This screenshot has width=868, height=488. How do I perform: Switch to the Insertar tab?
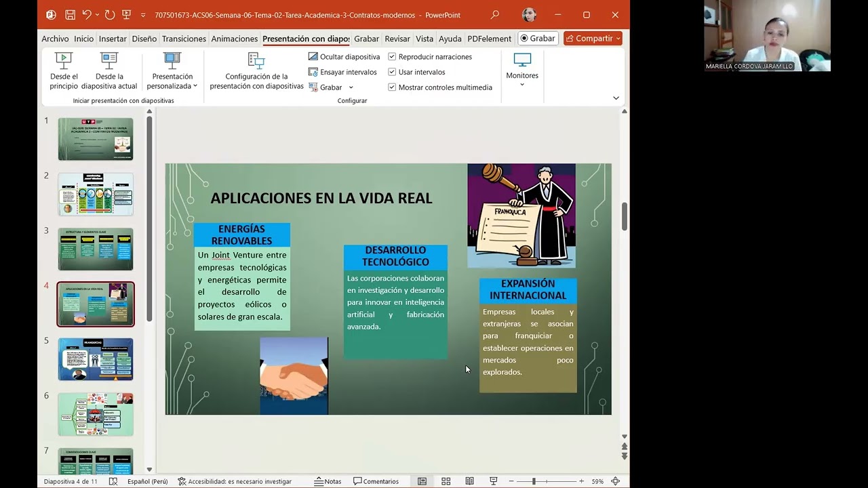coord(113,39)
